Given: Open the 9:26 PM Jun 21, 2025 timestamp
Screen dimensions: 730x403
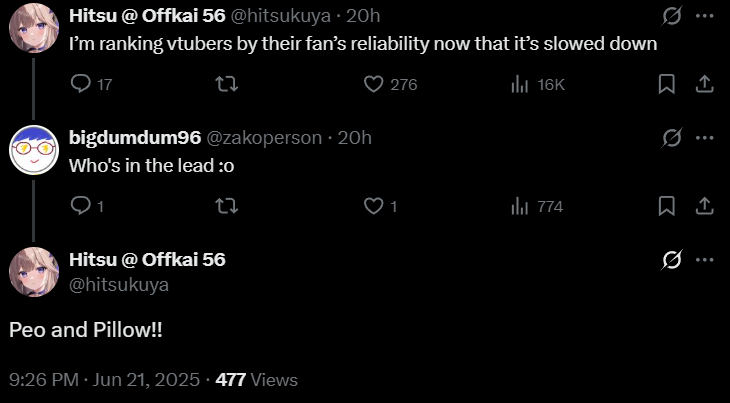Looking at the screenshot, I should click(x=104, y=380).
